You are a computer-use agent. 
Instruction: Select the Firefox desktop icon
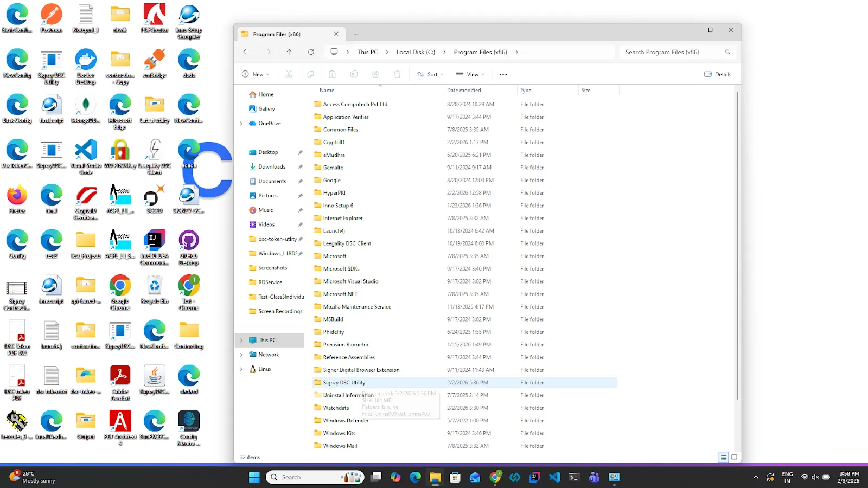tap(17, 200)
